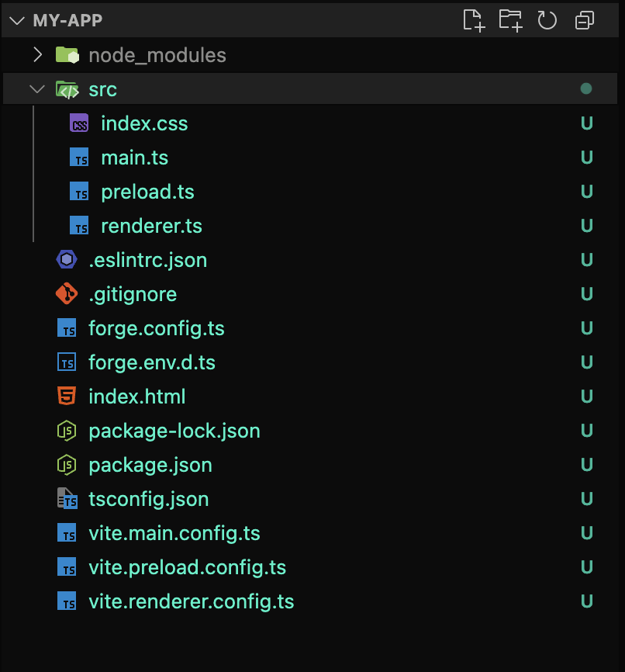This screenshot has width=625, height=672.
Task: Click the HTML icon next to index.html
Action: tap(67, 396)
